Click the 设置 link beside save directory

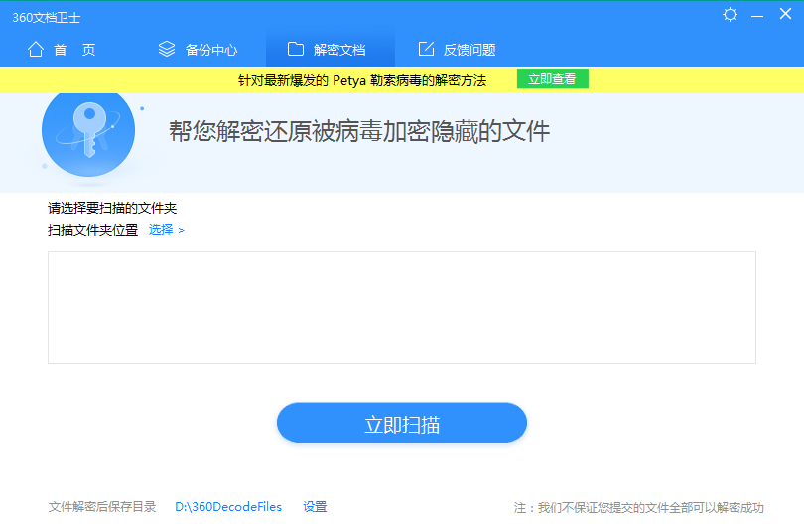pos(315,507)
